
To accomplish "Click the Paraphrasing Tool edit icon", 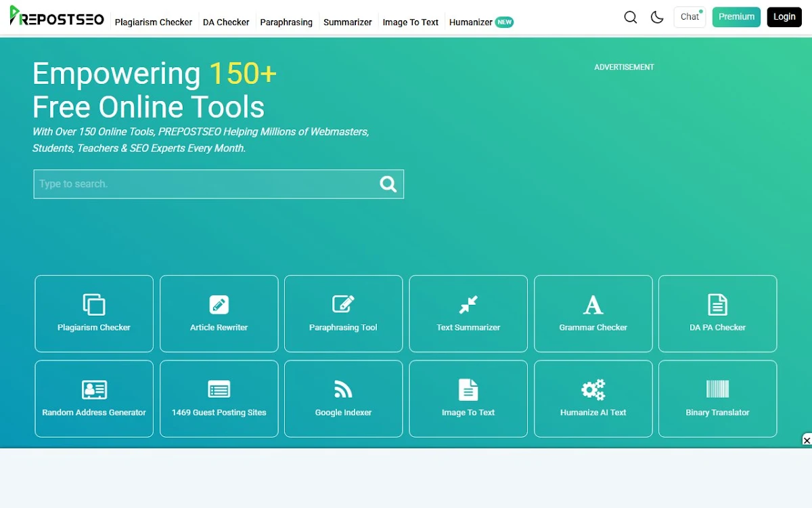I will click(x=343, y=304).
